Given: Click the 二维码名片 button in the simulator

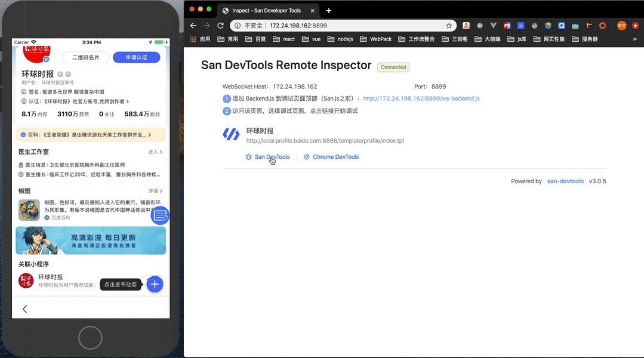Looking at the screenshot, I should point(86,57).
